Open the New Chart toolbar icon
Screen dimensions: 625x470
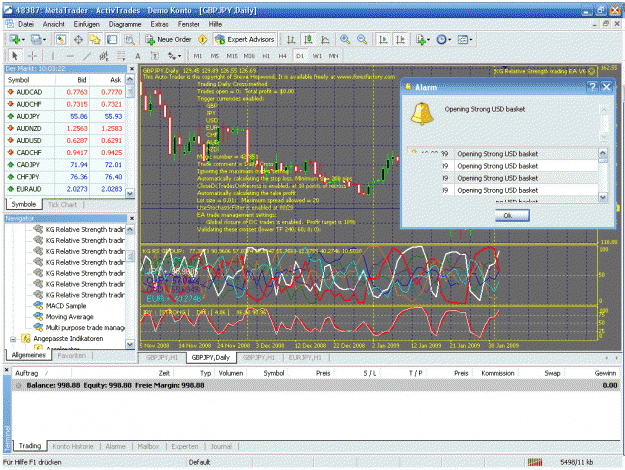[x=15, y=39]
